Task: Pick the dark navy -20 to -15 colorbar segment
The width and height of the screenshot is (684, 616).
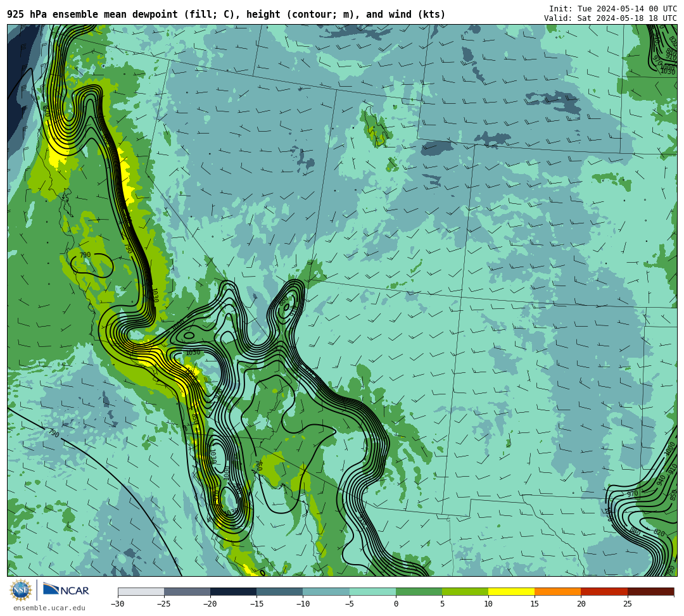Action: [233, 591]
